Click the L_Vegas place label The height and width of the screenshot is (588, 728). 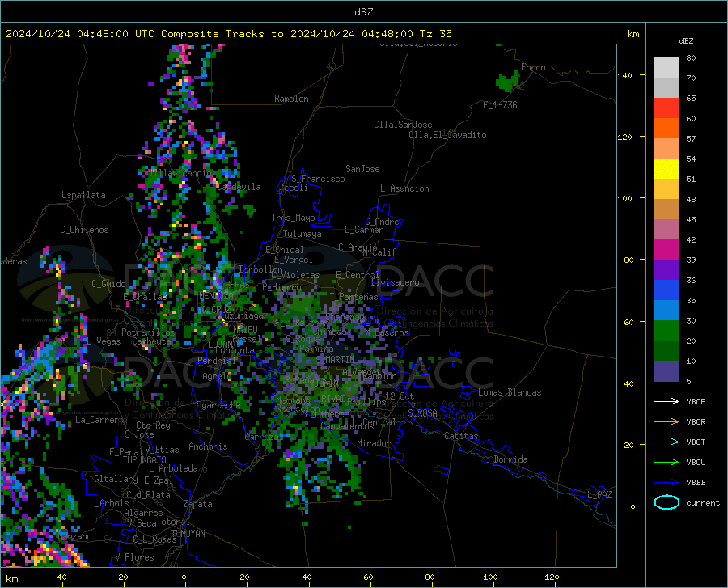coord(104,341)
